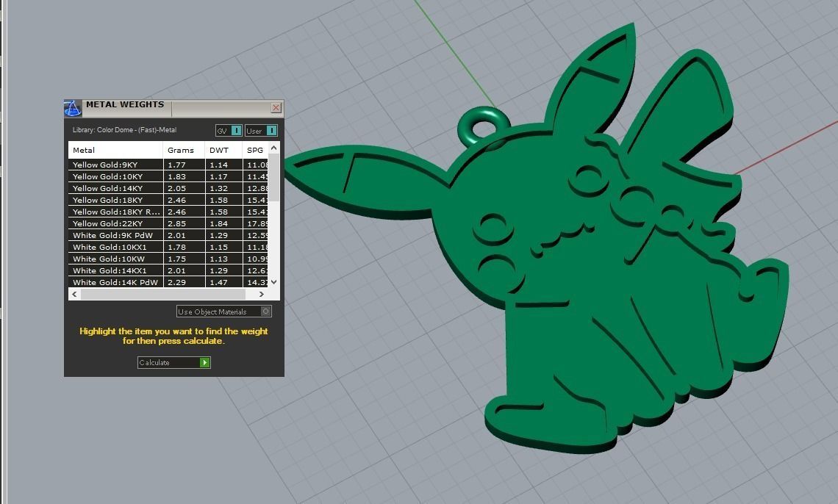Click the horizontal scrollbar thumb in table
The width and height of the screenshot is (838, 504).
click(x=162, y=294)
